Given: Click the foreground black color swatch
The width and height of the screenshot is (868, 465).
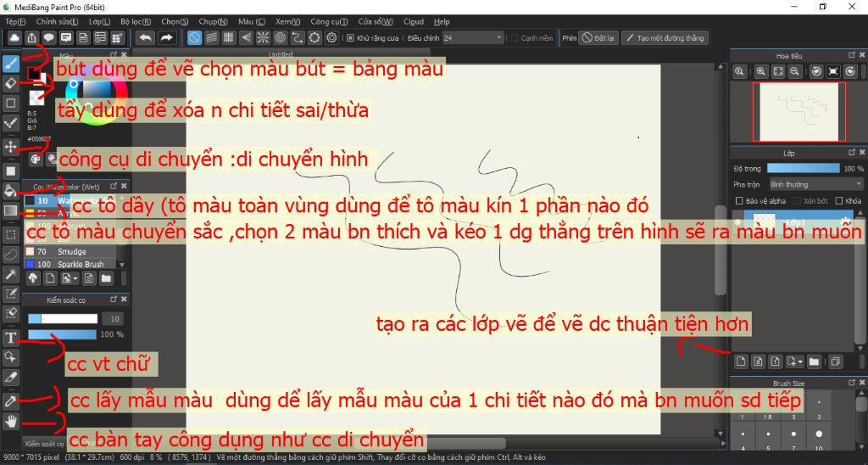Looking at the screenshot, I should [34, 73].
